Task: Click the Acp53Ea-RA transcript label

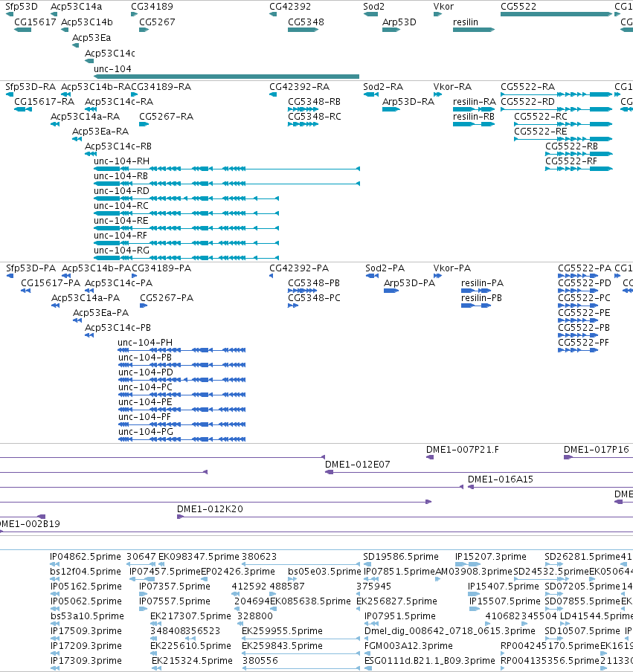Action: (x=100, y=131)
